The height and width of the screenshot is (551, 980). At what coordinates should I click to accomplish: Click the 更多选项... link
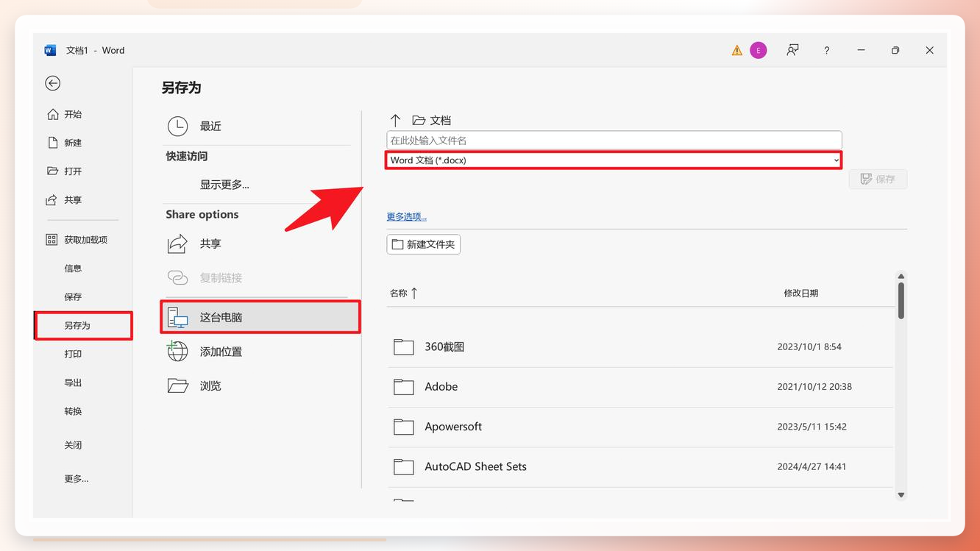click(x=406, y=216)
